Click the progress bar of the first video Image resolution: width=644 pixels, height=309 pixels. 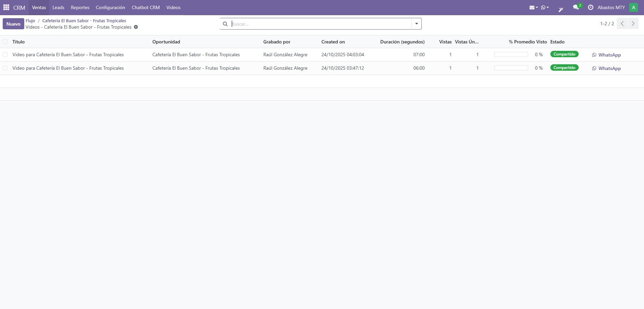click(511, 55)
